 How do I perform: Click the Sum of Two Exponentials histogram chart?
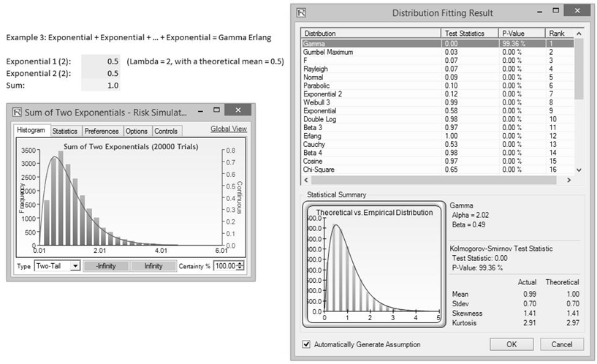click(x=131, y=197)
